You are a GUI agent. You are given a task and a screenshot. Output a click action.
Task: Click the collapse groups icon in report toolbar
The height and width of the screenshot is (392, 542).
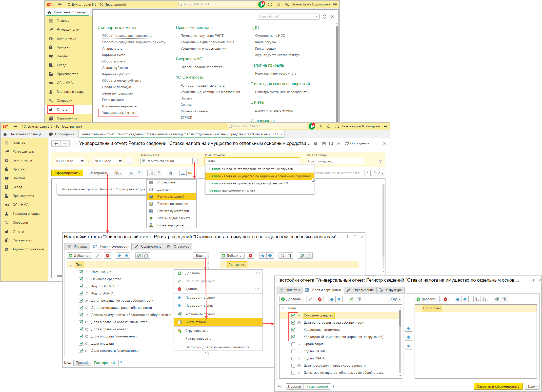tap(158, 173)
